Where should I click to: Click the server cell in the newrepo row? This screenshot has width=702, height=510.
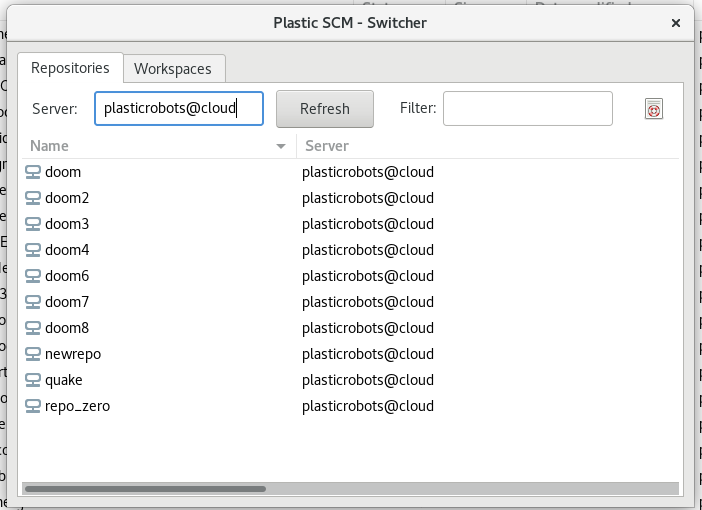368,354
